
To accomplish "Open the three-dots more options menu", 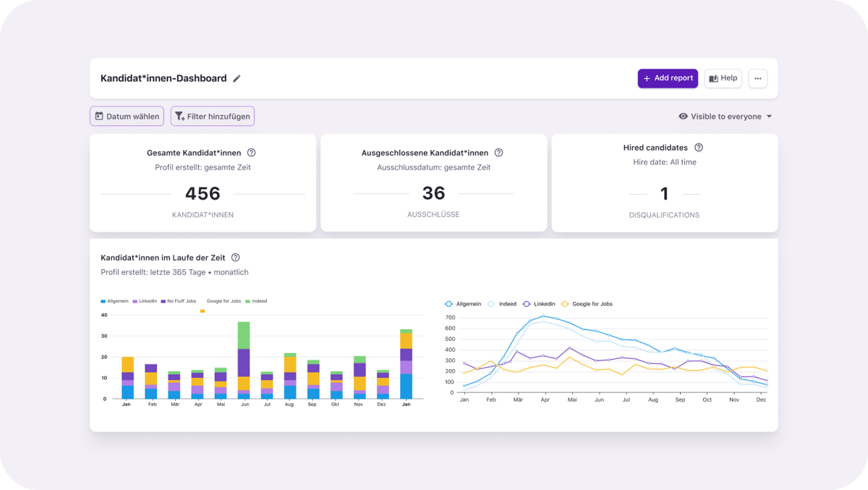I will pyautogui.click(x=757, y=78).
